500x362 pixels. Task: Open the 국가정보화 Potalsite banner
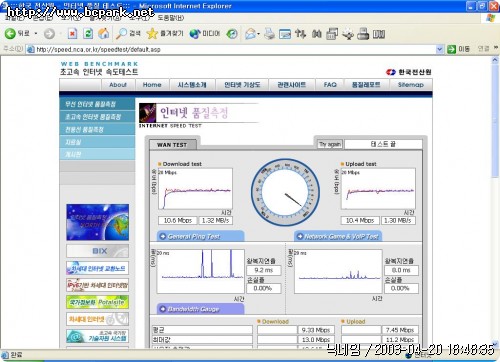click(97, 302)
